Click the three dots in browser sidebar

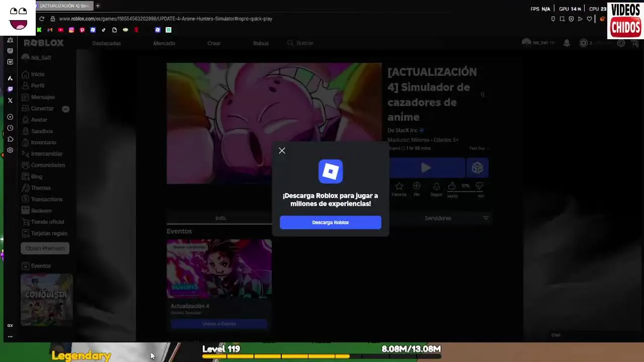pos(10,337)
